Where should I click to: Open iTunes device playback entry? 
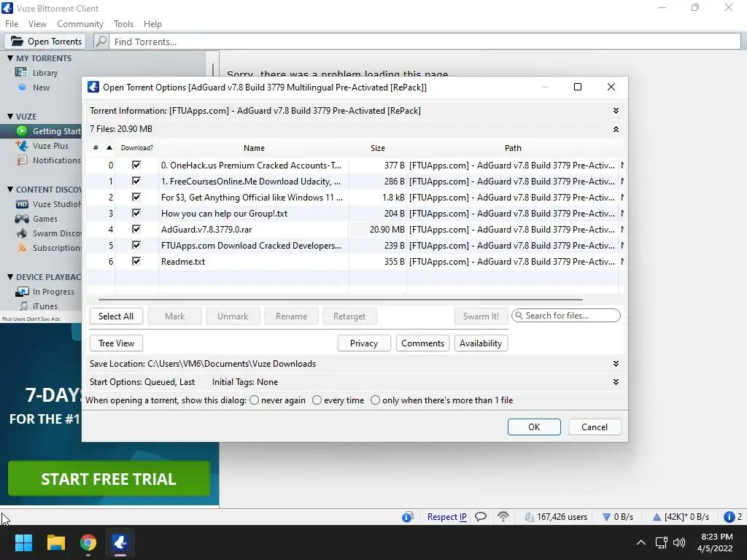pyautogui.click(x=37, y=306)
